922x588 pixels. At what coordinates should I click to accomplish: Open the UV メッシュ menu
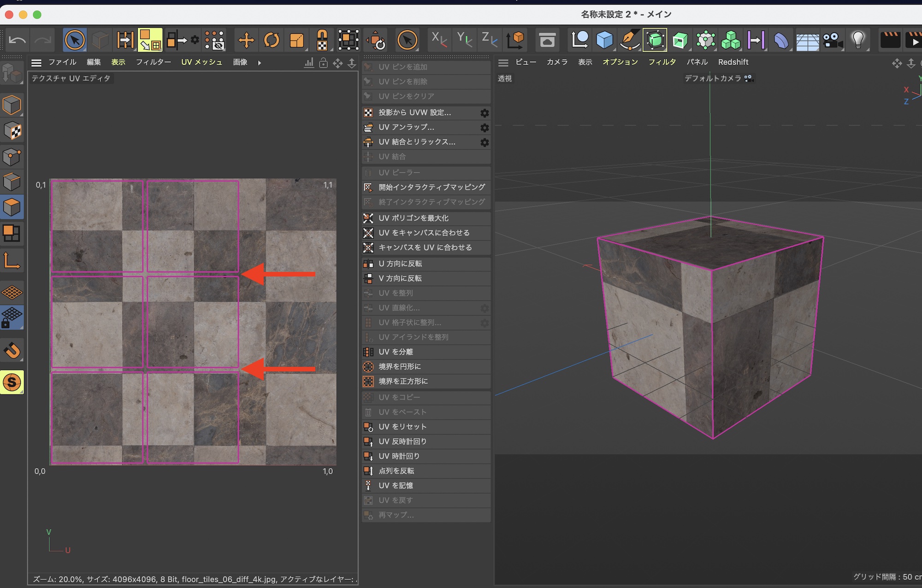[x=201, y=62]
